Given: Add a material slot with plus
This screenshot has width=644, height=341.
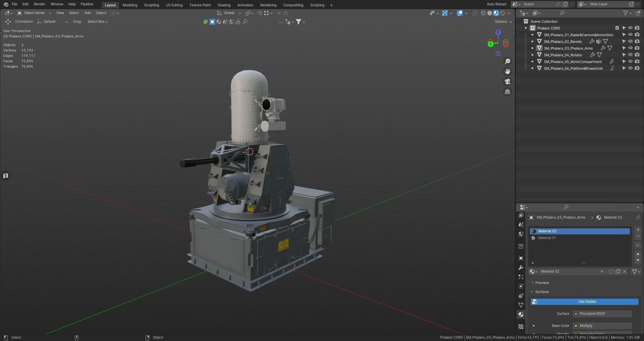Looking at the screenshot, I should point(638,230).
